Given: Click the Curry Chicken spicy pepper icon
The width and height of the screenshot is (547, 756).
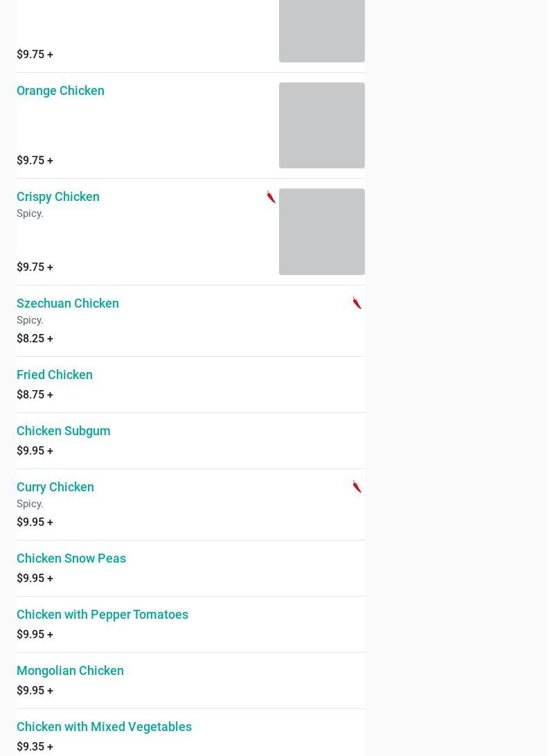Looking at the screenshot, I should click(x=357, y=486).
